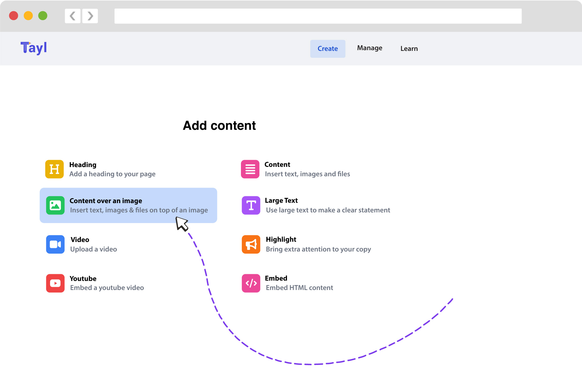Select the pink Embed code icon
582x392 pixels.
tap(251, 283)
